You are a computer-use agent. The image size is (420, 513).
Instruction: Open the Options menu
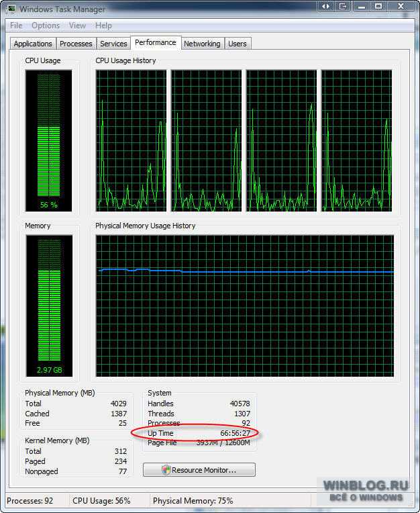[x=46, y=26]
